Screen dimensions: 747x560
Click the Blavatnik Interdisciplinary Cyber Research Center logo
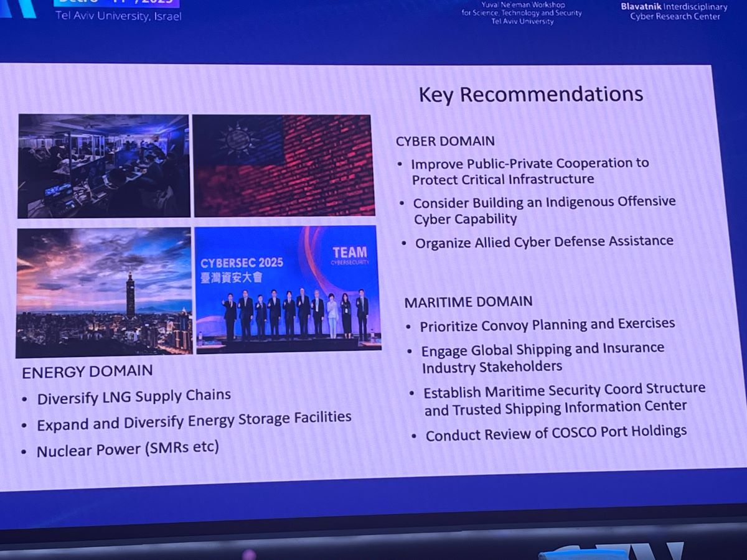point(674,11)
